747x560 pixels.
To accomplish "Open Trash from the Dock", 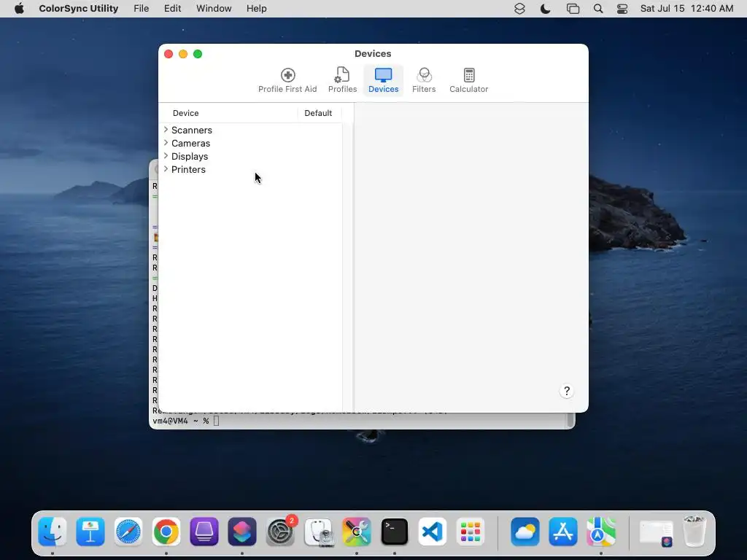I will click(694, 532).
